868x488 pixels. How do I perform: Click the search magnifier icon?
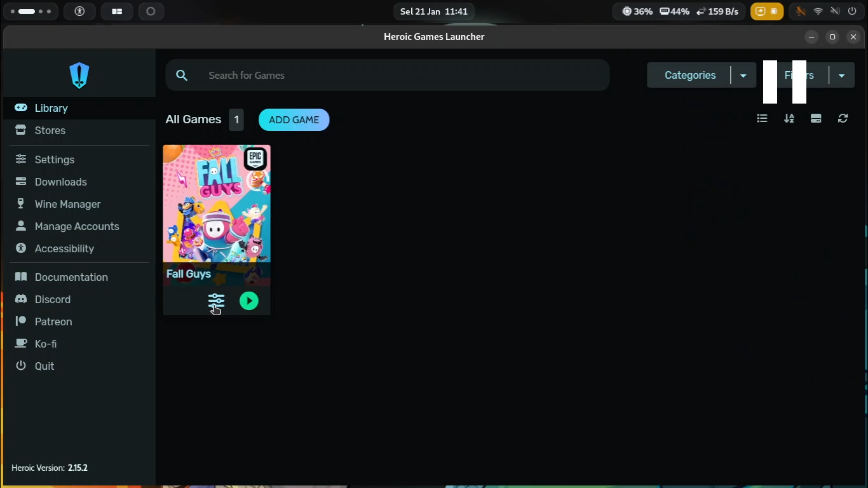(x=182, y=75)
